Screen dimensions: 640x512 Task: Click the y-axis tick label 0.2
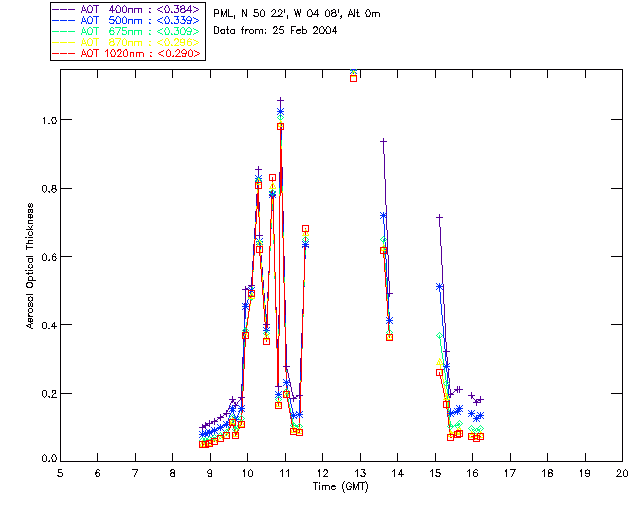[x=49, y=394]
